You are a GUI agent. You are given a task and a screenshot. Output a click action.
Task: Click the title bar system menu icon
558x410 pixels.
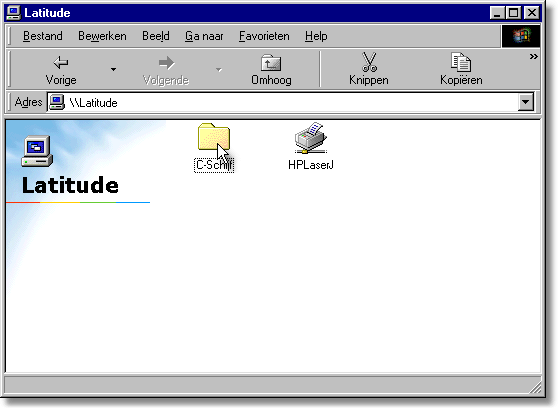pos(14,13)
